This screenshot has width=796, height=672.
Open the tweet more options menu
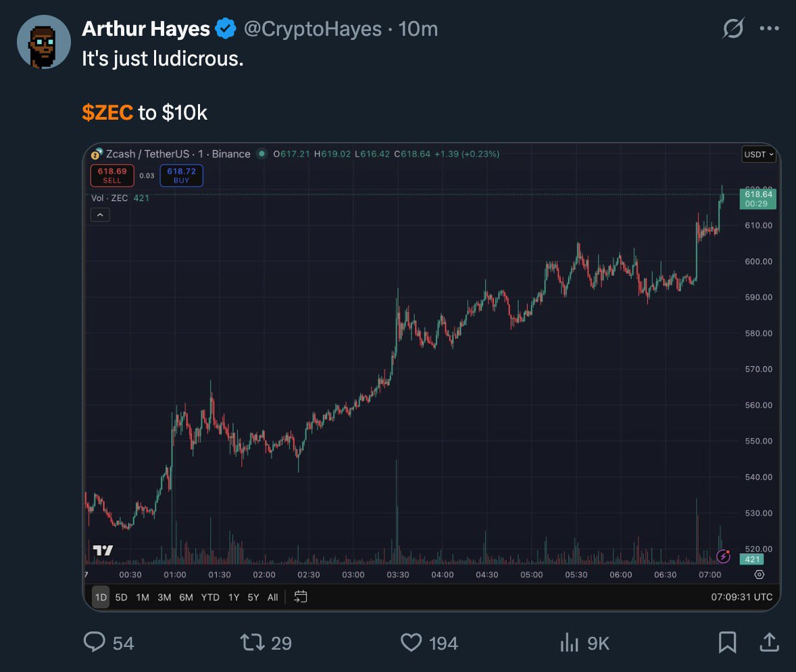[x=770, y=28]
